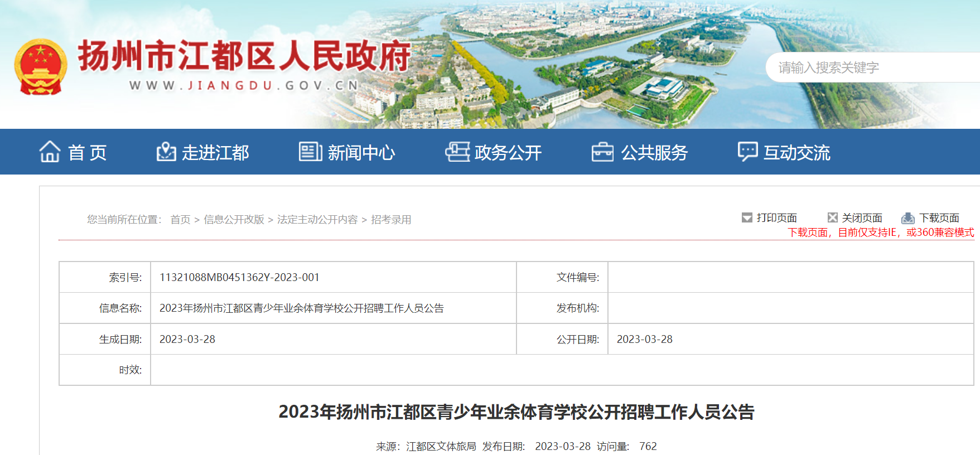Click the briefcase icon beside 公共服务
This screenshot has height=455, width=980.
pyautogui.click(x=602, y=152)
